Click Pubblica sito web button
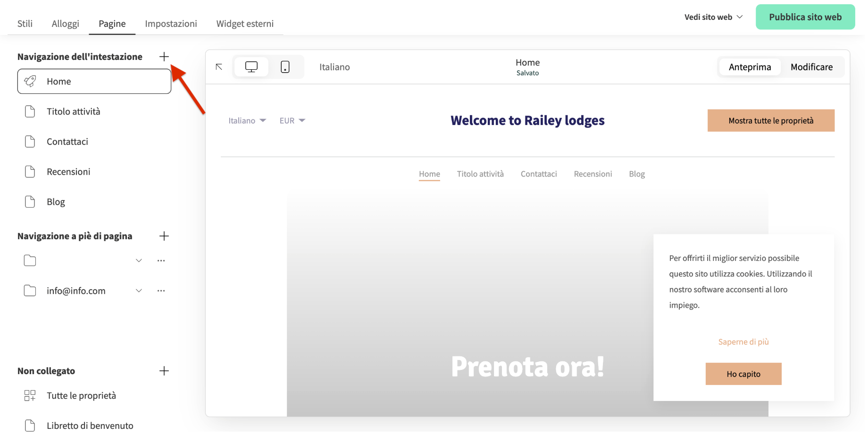Image resolution: width=868 pixels, height=435 pixels. (x=805, y=17)
